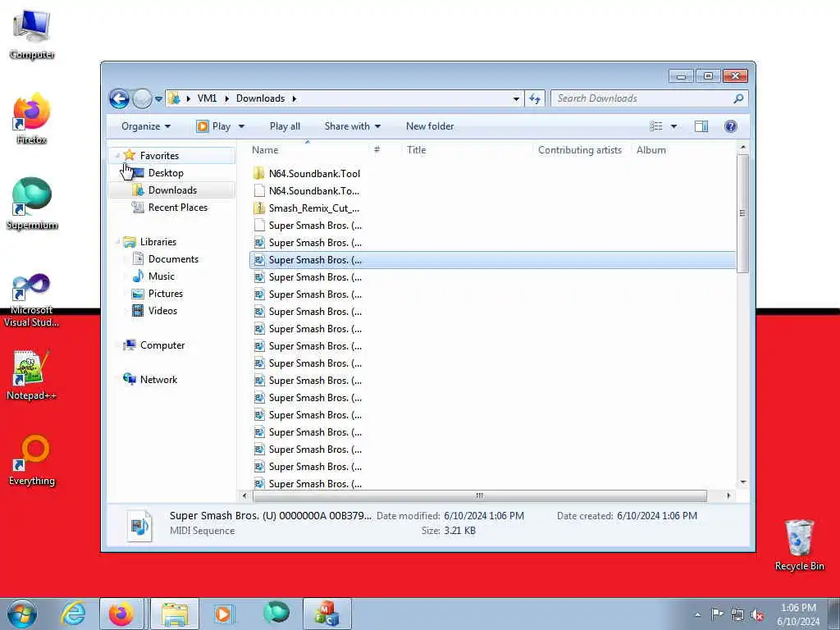Select the N64.Soundbank.To... file
This screenshot has height=630, width=840.
(x=314, y=190)
